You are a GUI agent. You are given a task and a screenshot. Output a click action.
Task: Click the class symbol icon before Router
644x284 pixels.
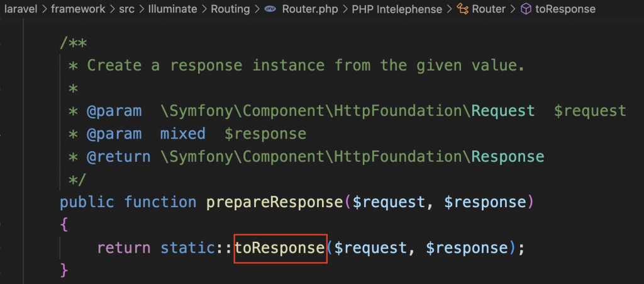pyautogui.click(x=462, y=9)
